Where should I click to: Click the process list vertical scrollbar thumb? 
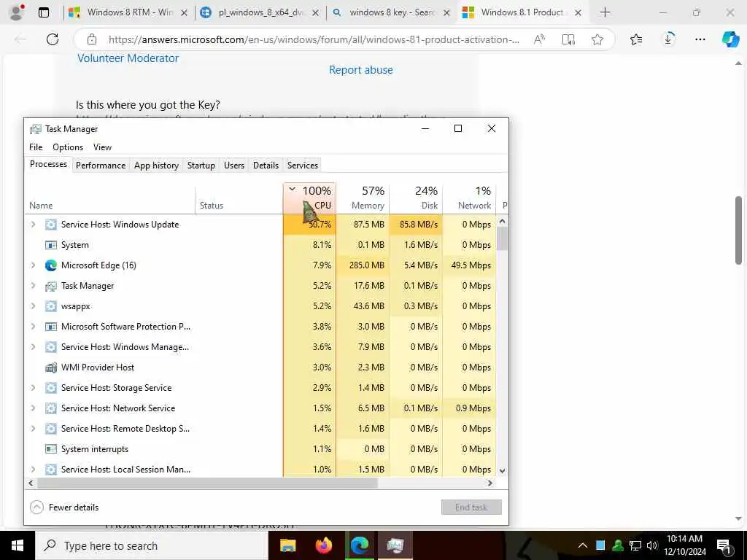(x=502, y=238)
